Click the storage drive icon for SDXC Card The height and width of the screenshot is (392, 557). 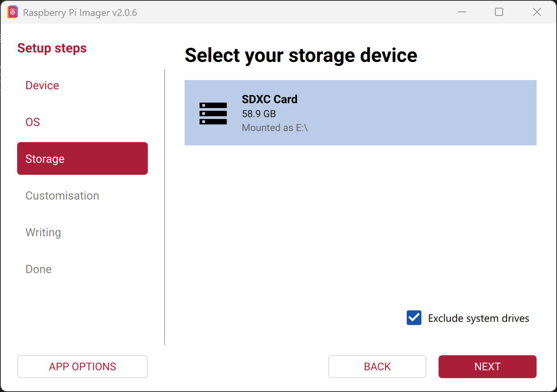click(x=213, y=113)
